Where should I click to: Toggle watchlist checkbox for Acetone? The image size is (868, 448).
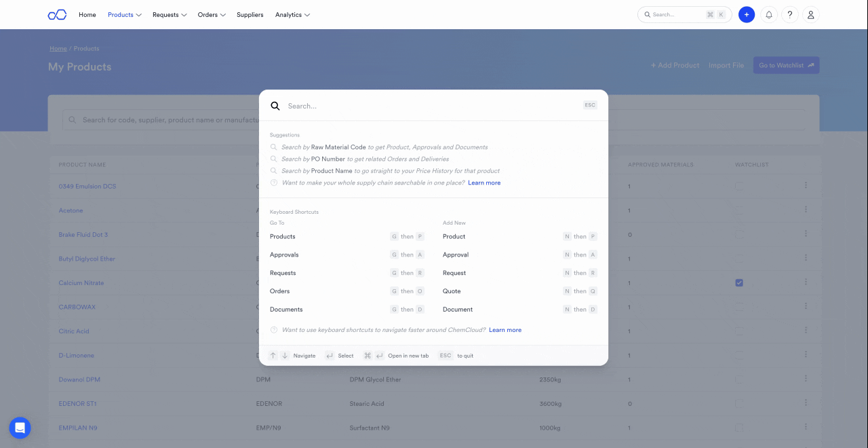click(739, 210)
